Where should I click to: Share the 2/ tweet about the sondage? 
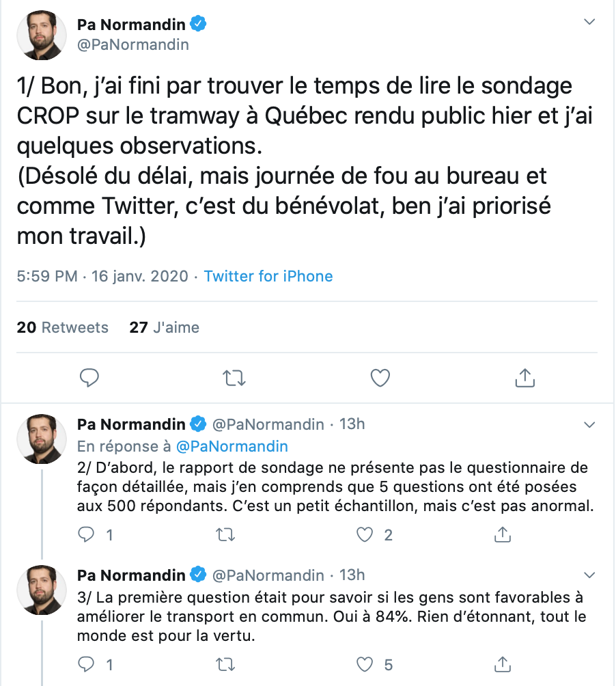503,534
